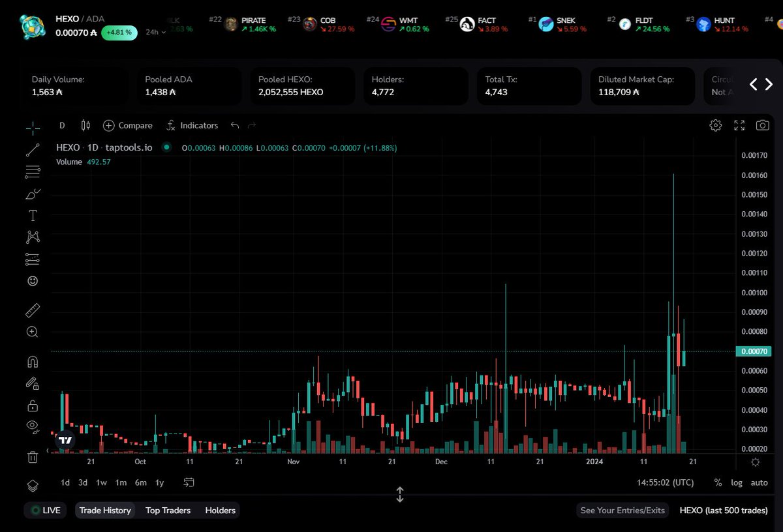
Task: Open the WMT token in ticker
Action: (406, 25)
